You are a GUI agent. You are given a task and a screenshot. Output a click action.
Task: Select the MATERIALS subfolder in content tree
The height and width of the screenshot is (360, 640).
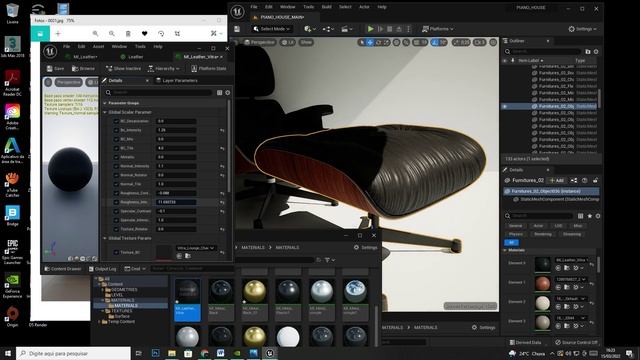pos(126,305)
